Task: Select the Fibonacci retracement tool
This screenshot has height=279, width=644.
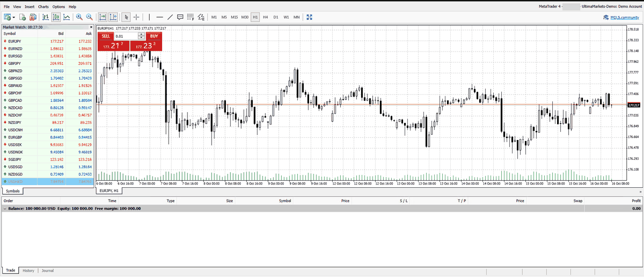Action: point(191,17)
